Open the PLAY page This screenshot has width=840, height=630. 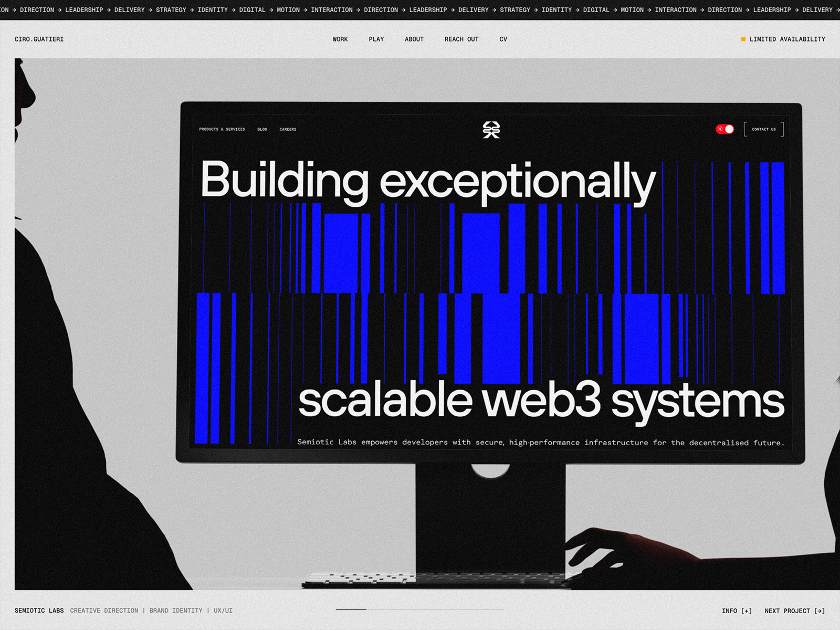(x=376, y=39)
